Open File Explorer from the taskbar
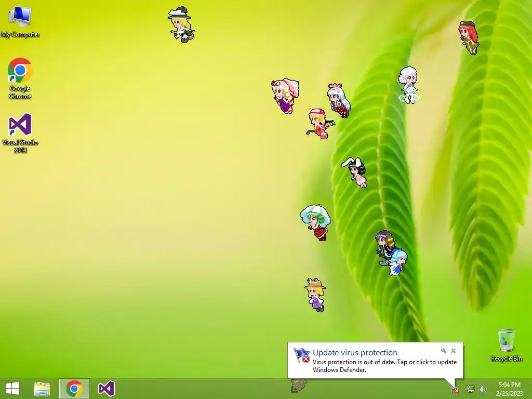The width and height of the screenshot is (532, 399). [42, 389]
